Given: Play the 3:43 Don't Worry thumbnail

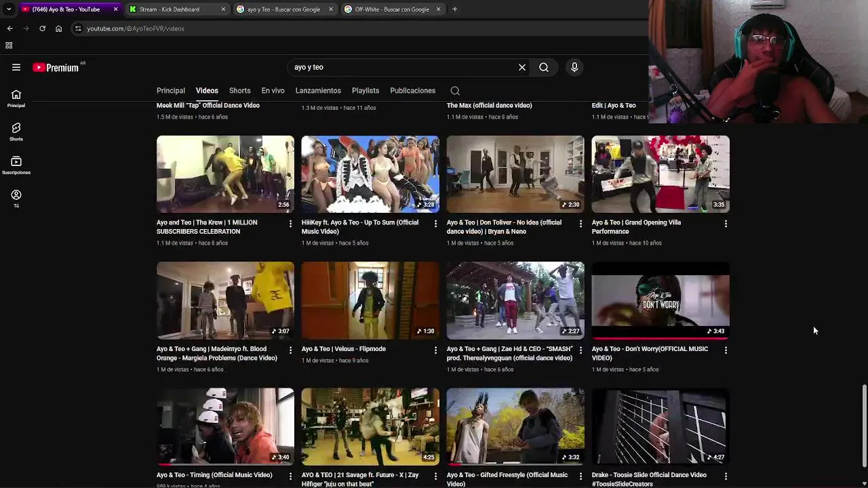Looking at the screenshot, I should tap(660, 300).
